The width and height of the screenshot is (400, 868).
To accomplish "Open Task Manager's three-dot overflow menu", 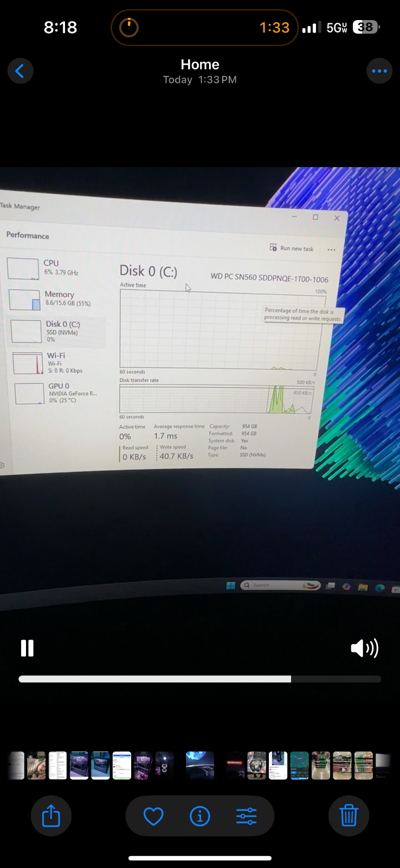I will 332,250.
